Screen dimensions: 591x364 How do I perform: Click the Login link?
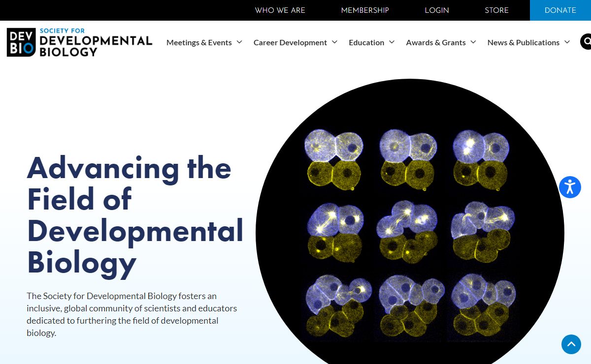point(437,10)
